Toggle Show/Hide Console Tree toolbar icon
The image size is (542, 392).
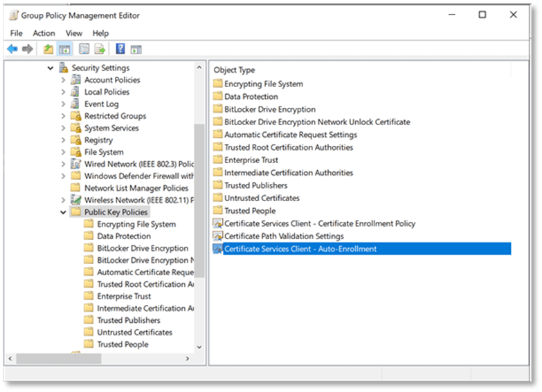point(64,49)
